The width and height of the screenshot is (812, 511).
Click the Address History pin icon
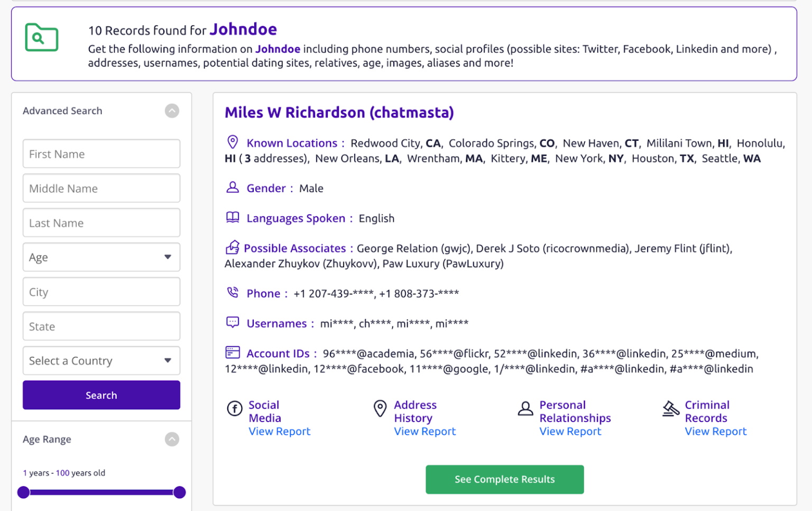point(380,408)
